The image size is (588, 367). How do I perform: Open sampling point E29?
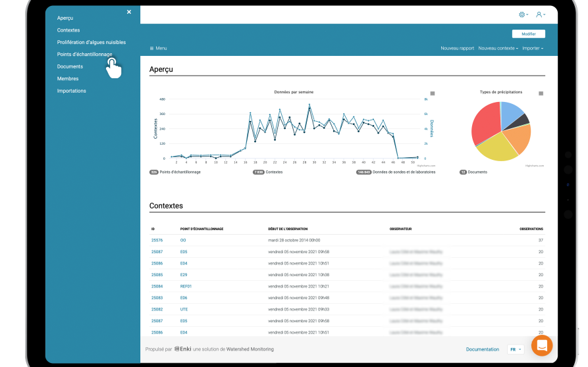tap(183, 275)
